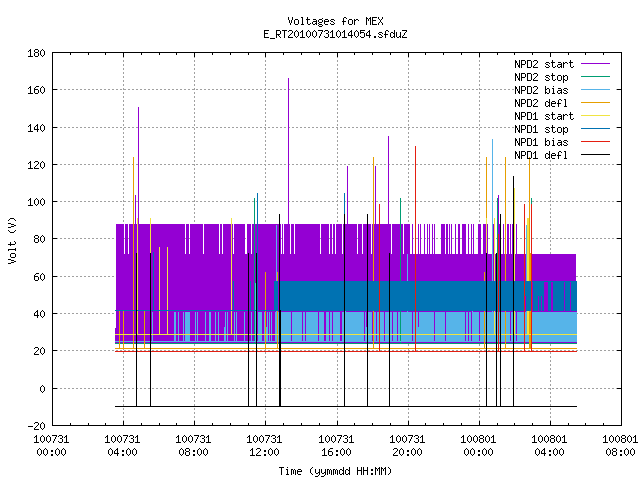Image resolution: width=640 pixels, height=480 pixels.
Task: Click the purple line sample for NPD2 start
Action: (595, 64)
